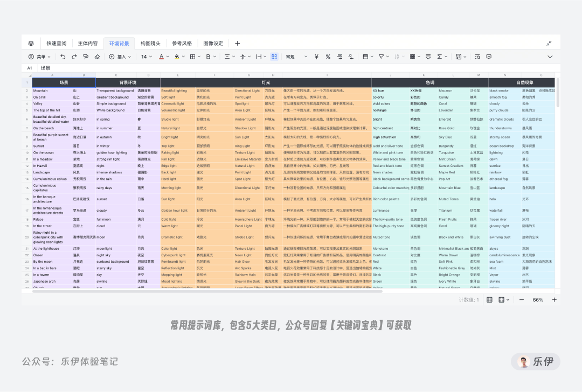Switch to the 构图镜头 sheet tab
Viewport: 582px width, 392px height.
(x=150, y=44)
